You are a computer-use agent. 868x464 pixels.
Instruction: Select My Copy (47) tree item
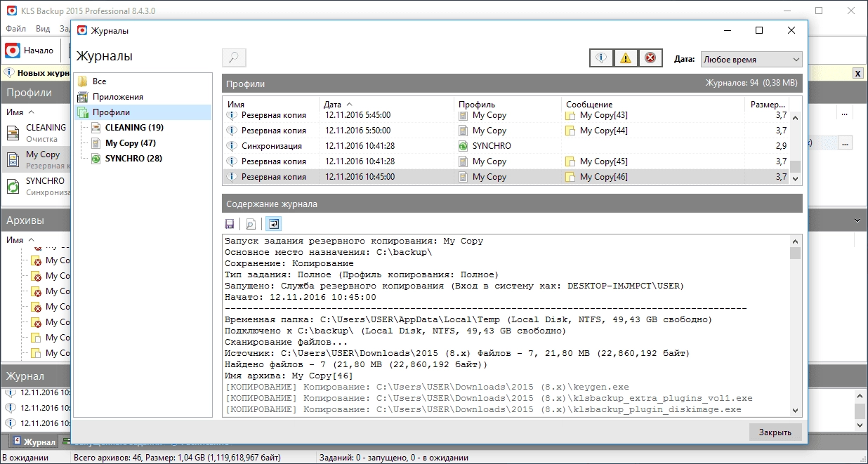tap(131, 143)
